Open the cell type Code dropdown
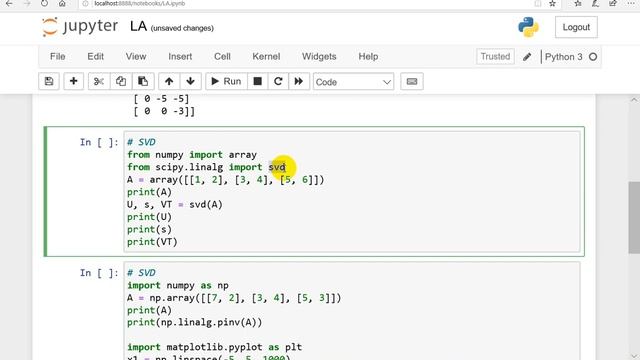640x360 pixels. coord(353,82)
